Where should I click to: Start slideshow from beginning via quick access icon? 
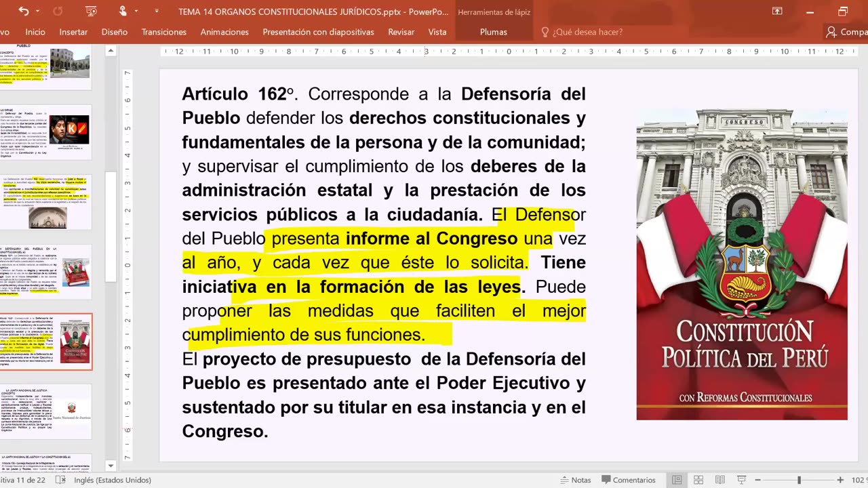[92, 12]
